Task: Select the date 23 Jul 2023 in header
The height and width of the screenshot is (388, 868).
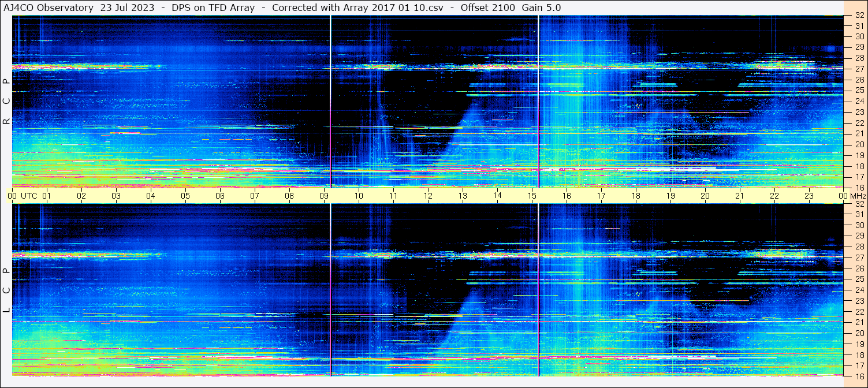Action: point(129,8)
